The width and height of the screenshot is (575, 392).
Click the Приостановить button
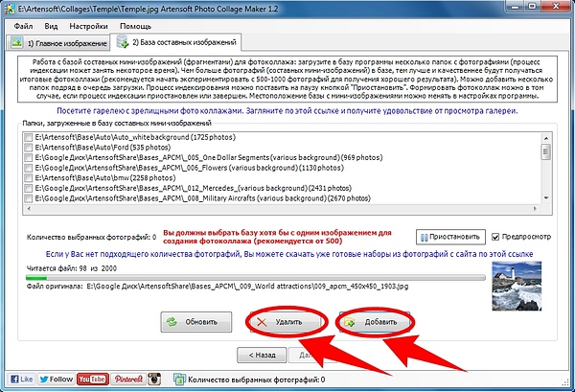tap(450, 237)
